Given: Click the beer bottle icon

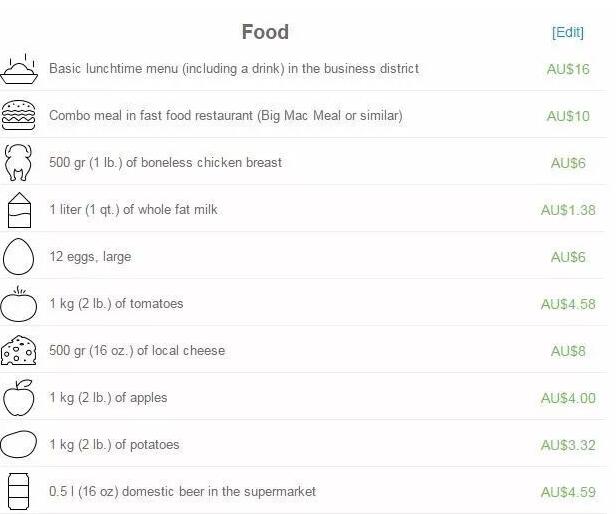Looking at the screenshot, I should 19,492.
